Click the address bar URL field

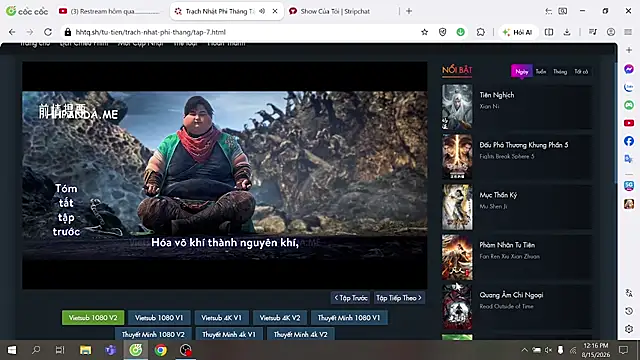tap(245, 32)
